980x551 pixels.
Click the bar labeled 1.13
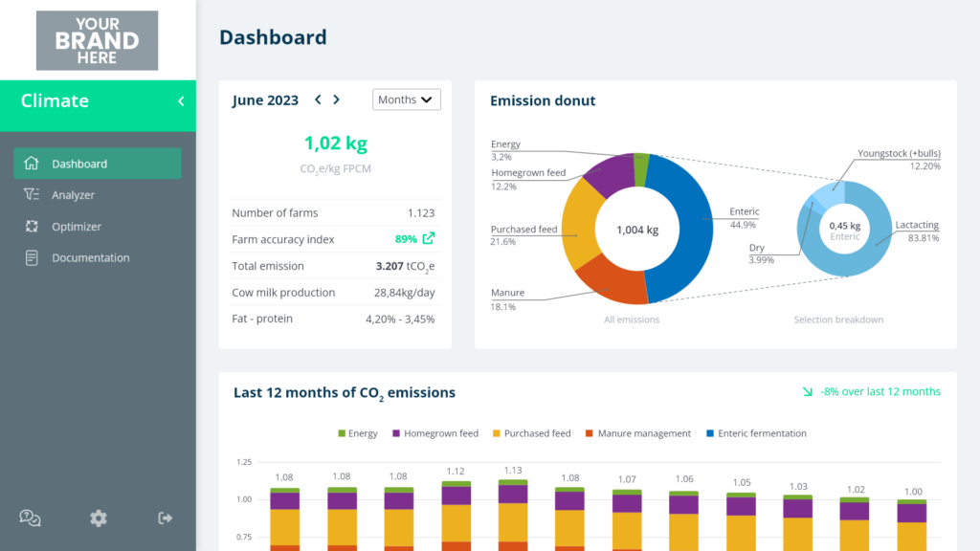pos(513,516)
